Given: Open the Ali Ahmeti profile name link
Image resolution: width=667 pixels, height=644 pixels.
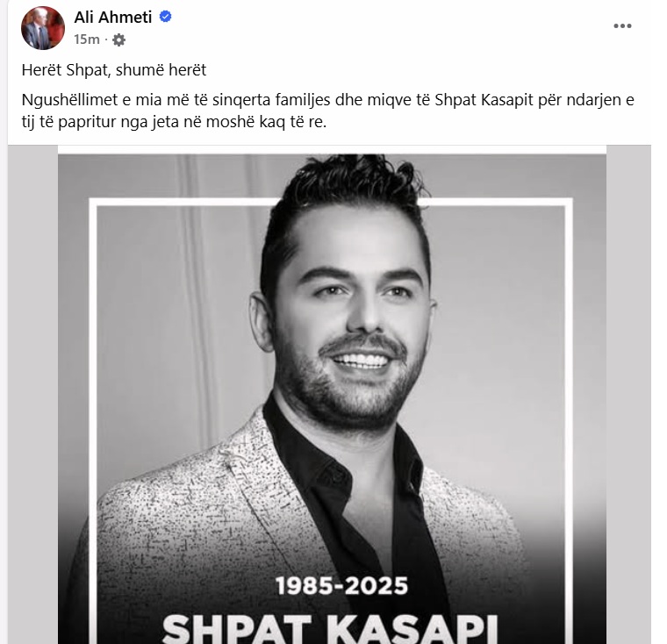Looking at the screenshot, I should pos(112,17).
